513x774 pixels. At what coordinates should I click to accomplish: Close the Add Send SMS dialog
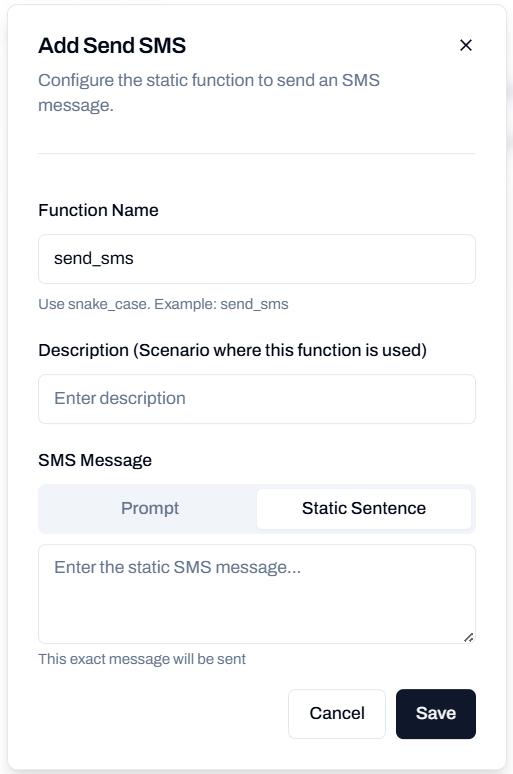tap(466, 45)
